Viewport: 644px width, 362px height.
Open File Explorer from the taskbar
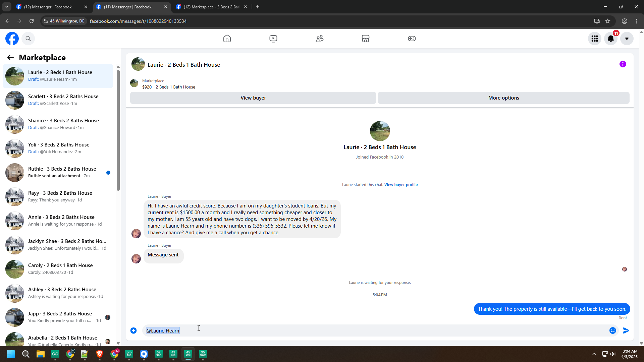pyautogui.click(x=41, y=354)
